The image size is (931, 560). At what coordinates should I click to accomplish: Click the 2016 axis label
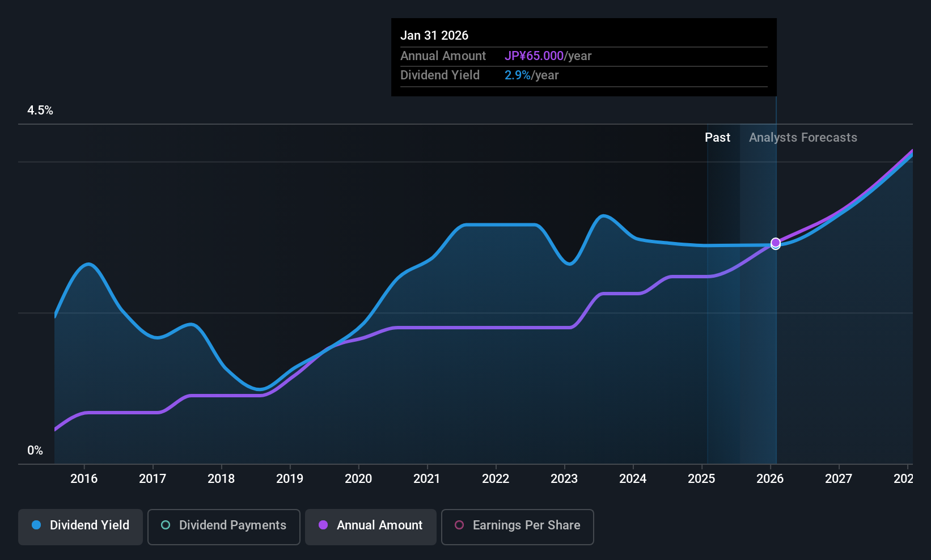coord(84,479)
